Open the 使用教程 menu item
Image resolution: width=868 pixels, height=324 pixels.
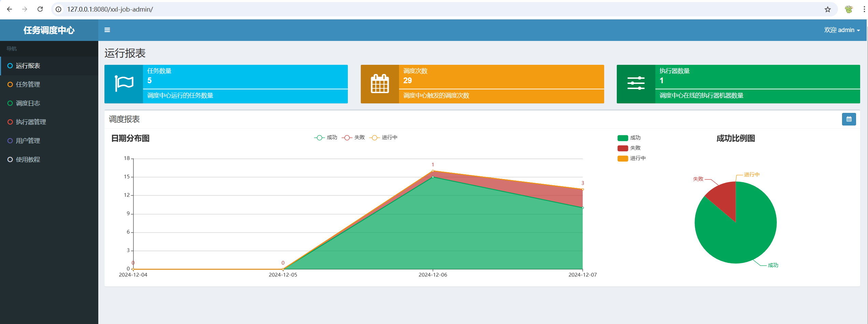point(49,160)
